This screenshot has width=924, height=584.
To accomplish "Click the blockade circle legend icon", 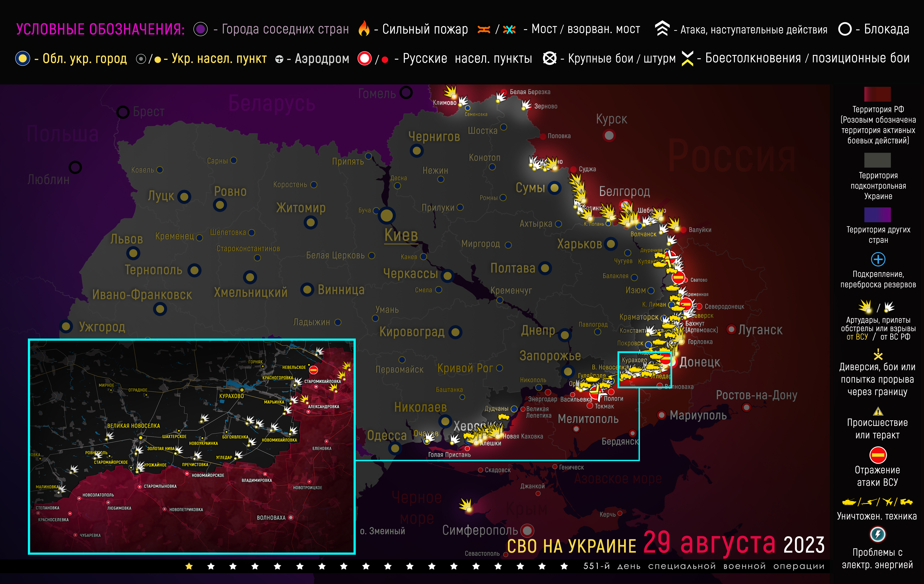I will click(x=845, y=29).
